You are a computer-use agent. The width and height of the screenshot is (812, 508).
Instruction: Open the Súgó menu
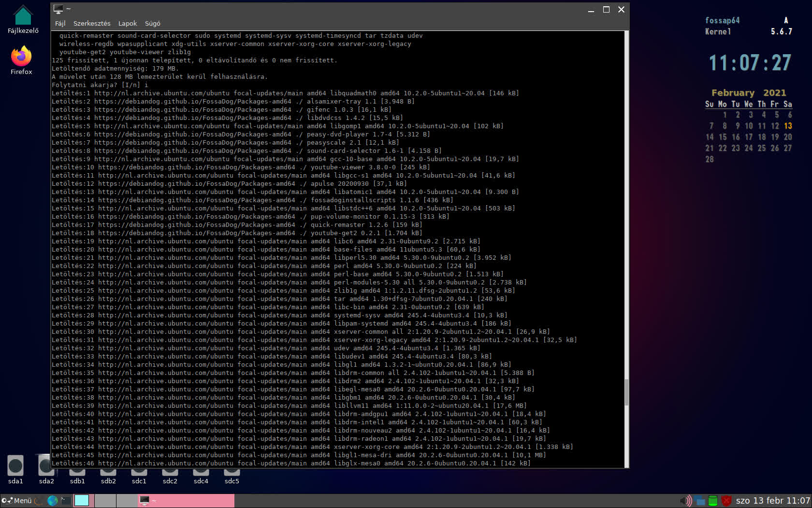coord(153,23)
